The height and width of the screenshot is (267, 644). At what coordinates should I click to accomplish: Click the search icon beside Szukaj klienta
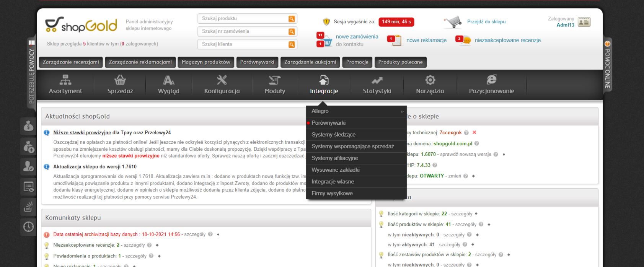click(292, 44)
